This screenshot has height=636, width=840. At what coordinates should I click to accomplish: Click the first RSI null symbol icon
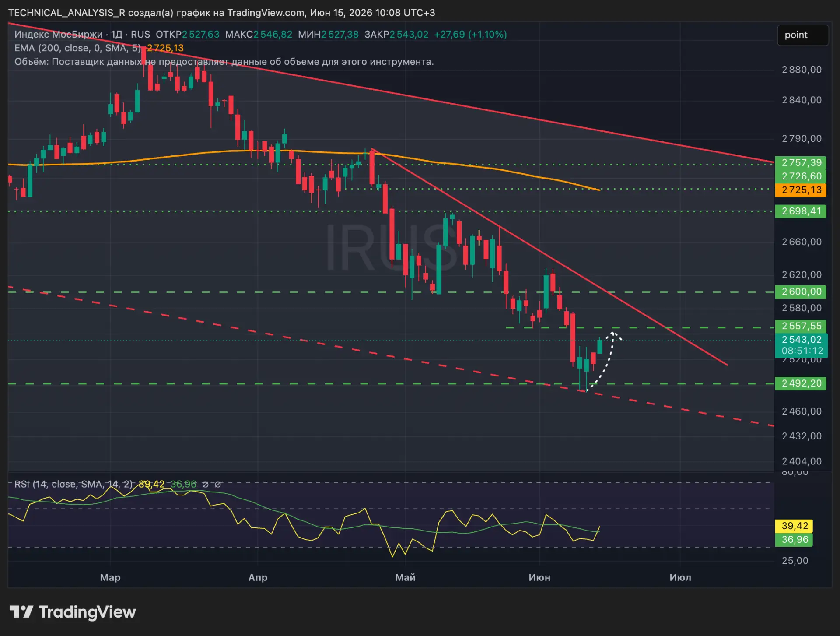[x=205, y=485]
